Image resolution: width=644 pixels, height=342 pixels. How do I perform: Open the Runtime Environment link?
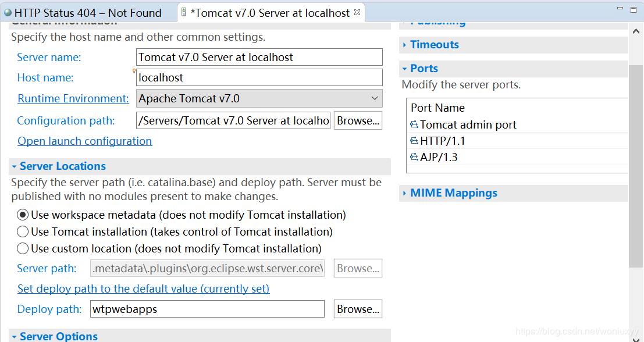coord(73,98)
